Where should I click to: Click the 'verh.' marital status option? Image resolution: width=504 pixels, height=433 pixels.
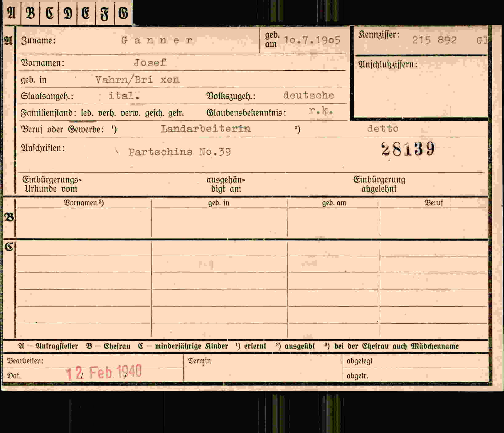click(107, 113)
